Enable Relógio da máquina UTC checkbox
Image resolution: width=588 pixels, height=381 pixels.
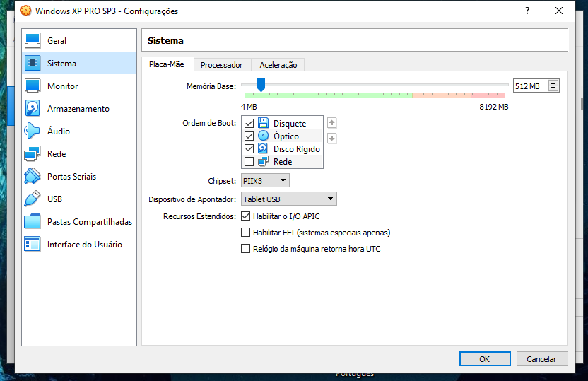[246, 249]
